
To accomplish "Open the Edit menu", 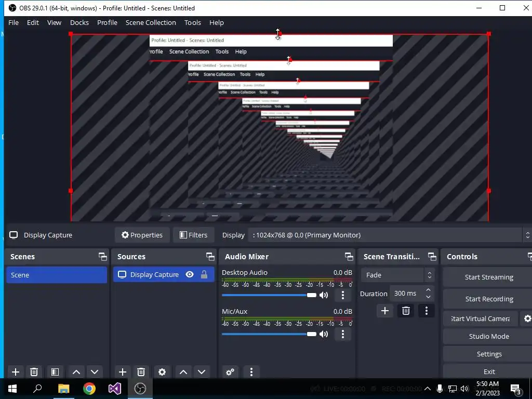I will tap(33, 22).
